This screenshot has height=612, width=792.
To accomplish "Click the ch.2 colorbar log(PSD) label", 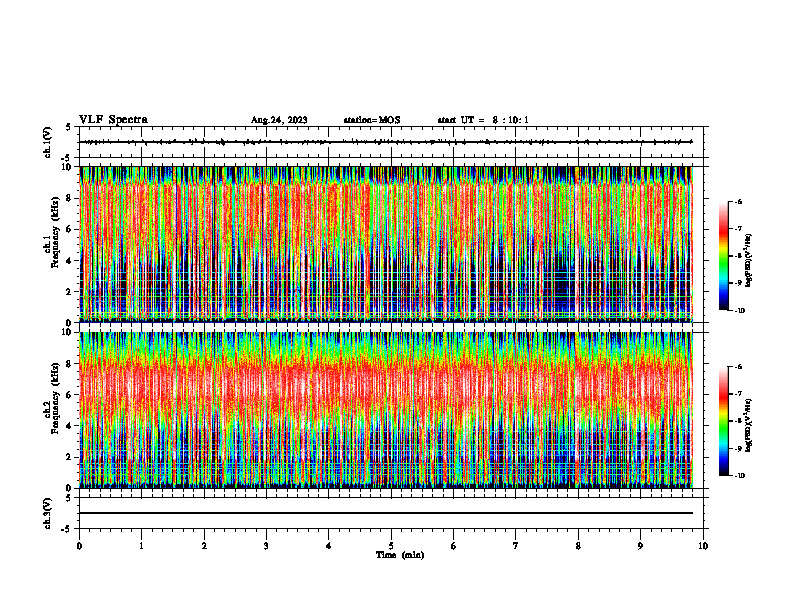I will tap(749, 425).
